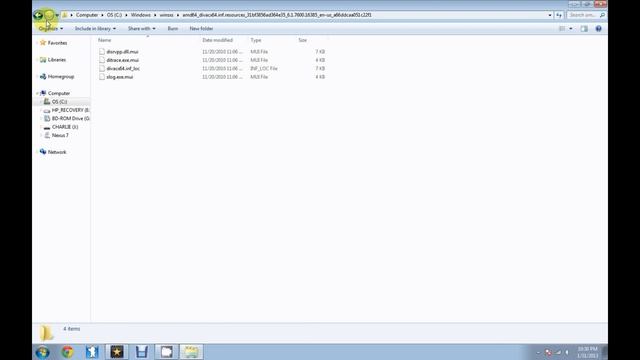Viewport: 640px width, 360px height.
Task: Open the recent pages dropdown arrow
Action: pyautogui.click(x=57, y=15)
